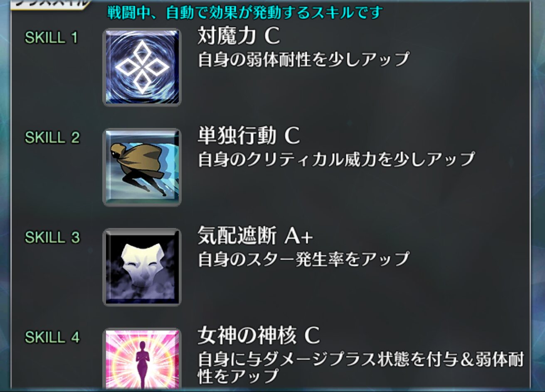Tap the 単独行動 cloaked runner icon
This screenshot has width=545, height=392.
point(142,167)
